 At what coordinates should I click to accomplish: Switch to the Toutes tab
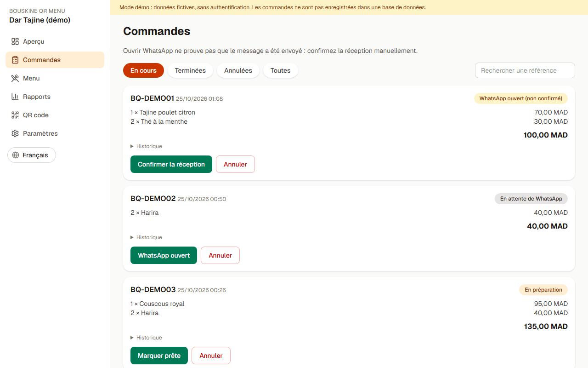click(x=281, y=70)
